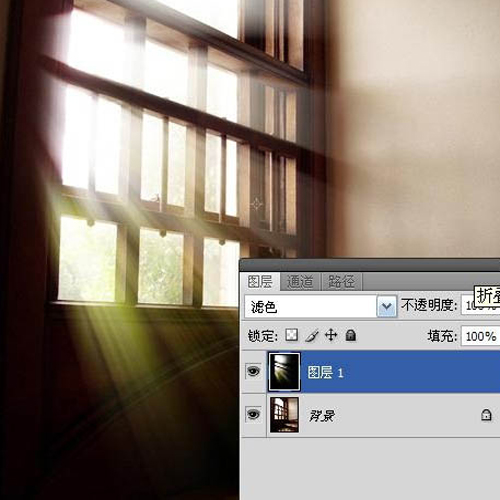The width and height of the screenshot is (500, 500).
Task: Click the 图层 1 layer thumbnail
Action: (x=284, y=372)
